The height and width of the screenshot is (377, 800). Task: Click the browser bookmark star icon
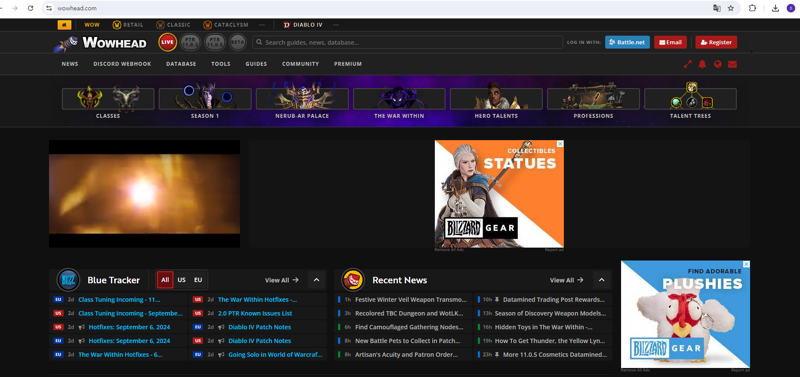pos(731,8)
